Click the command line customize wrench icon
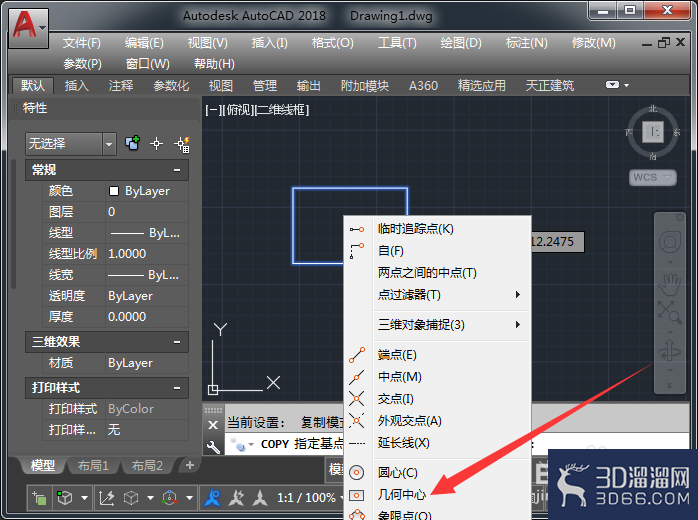 point(213,446)
